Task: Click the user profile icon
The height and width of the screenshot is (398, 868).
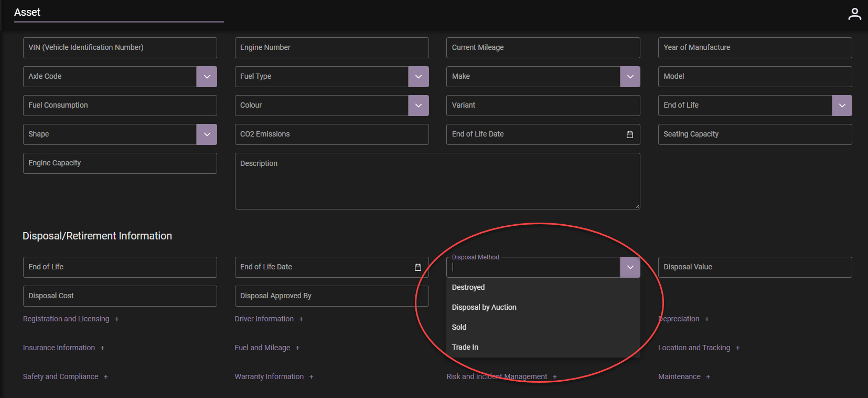Action: click(854, 14)
